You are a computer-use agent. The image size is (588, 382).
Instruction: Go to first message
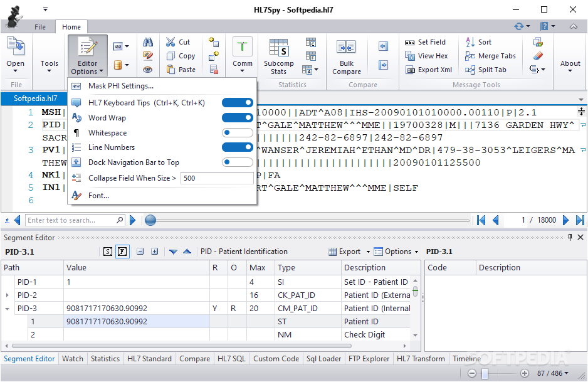coord(481,220)
